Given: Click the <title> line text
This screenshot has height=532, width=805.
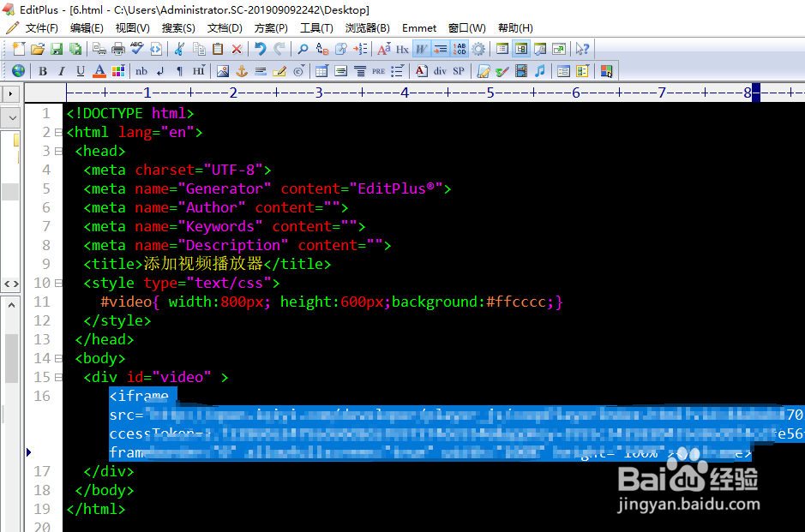Looking at the screenshot, I should pyautogui.click(x=207, y=264).
